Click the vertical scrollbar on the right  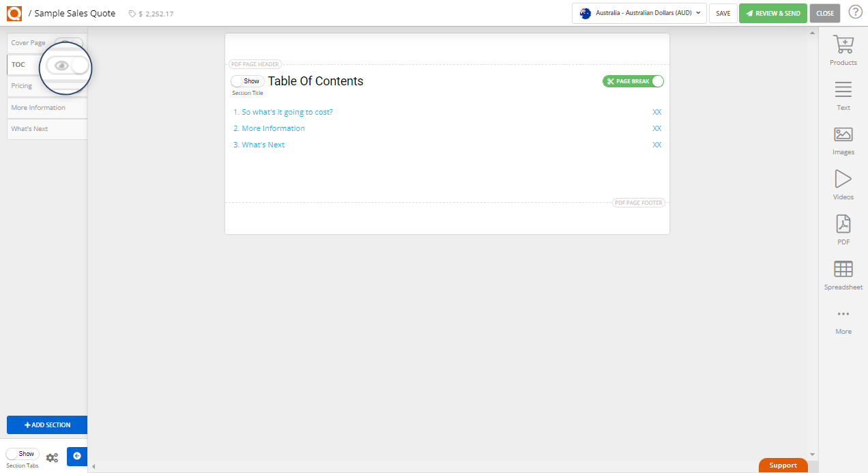pyautogui.click(x=812, y=239)
